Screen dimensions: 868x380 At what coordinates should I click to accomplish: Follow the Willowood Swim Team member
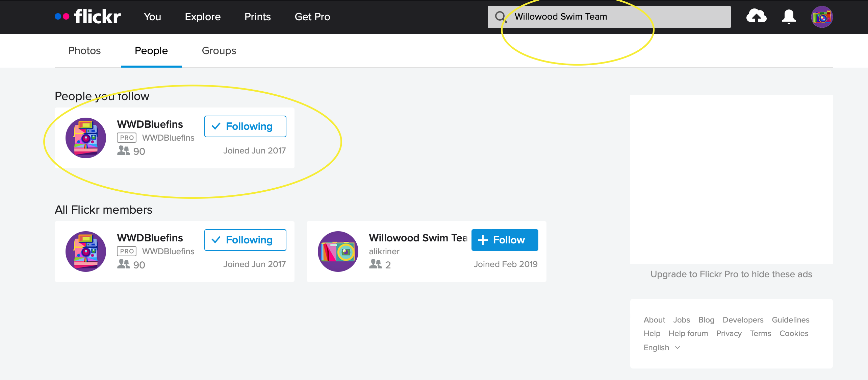click(x=505, y=240)
